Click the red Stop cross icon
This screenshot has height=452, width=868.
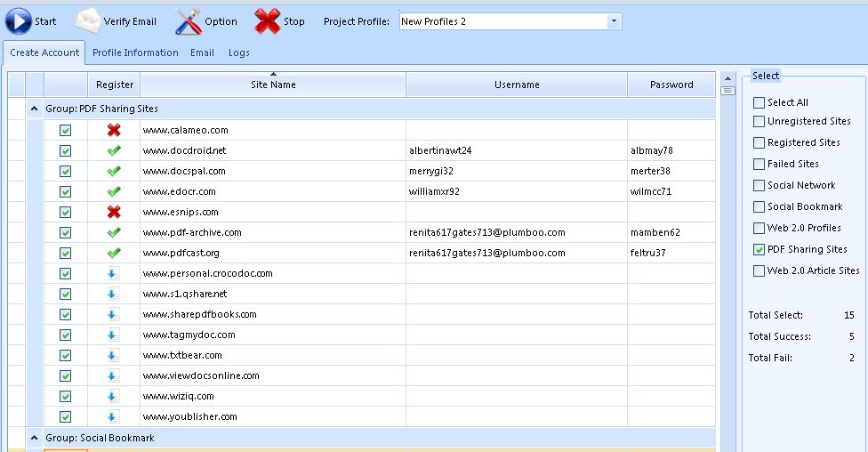tap(268, 21)
